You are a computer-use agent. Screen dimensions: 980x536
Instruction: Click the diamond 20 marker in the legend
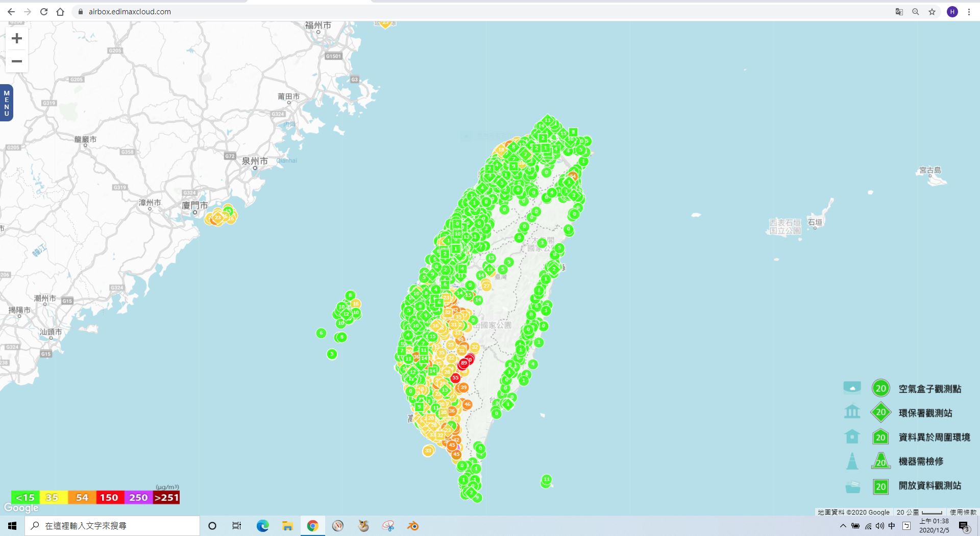[880, 412]
